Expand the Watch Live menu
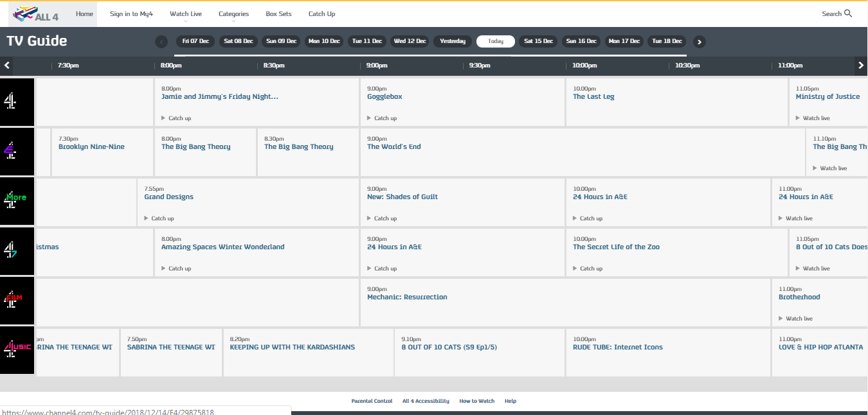The image size is (868, 415). [x=186, y=13]
